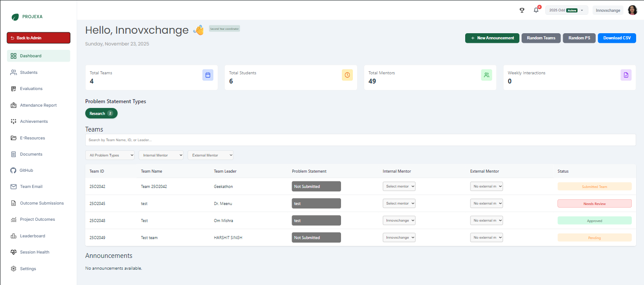Viewport: 644px width, 285px height.
Task: Download the teams CSV file
Action: (617, 38)
